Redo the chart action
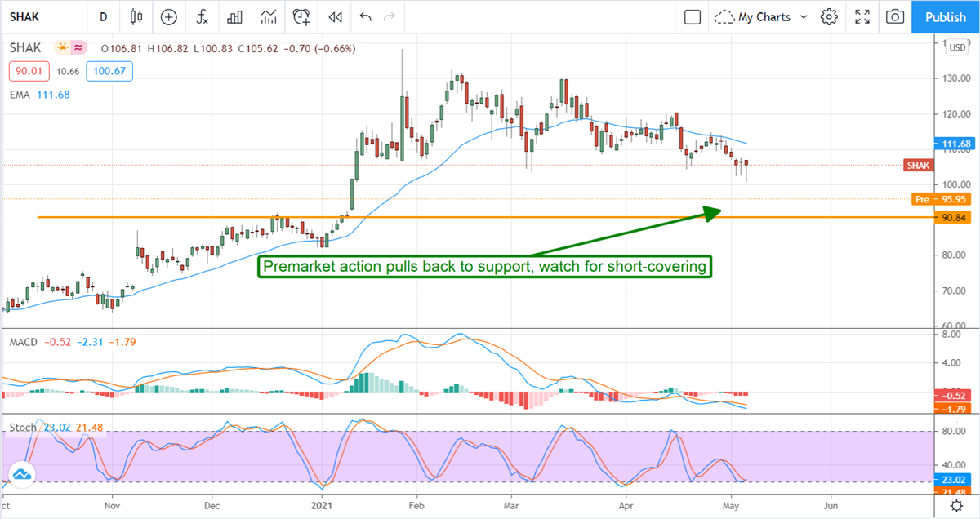980x519 pixels. (390, 16)
